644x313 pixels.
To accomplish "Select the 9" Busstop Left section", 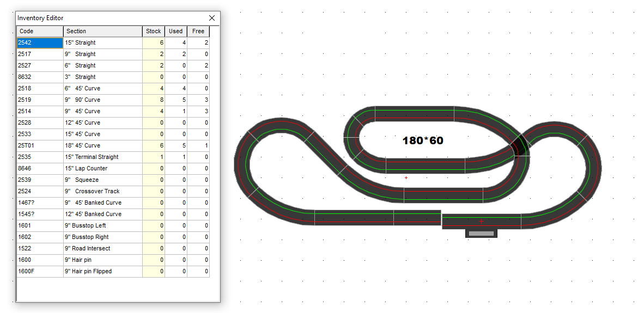I will tap(103, 225).
